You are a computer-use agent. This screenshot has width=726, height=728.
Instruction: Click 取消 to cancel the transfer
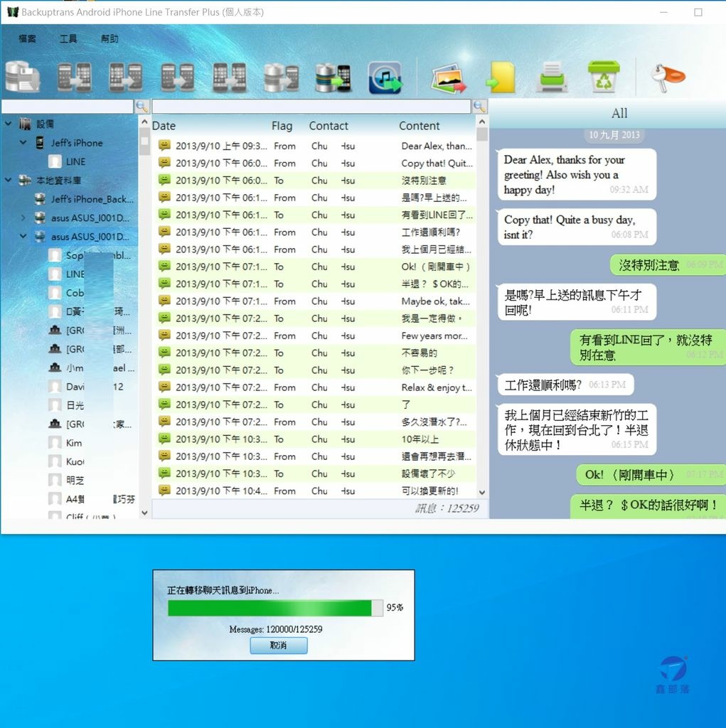pos(279,646)
